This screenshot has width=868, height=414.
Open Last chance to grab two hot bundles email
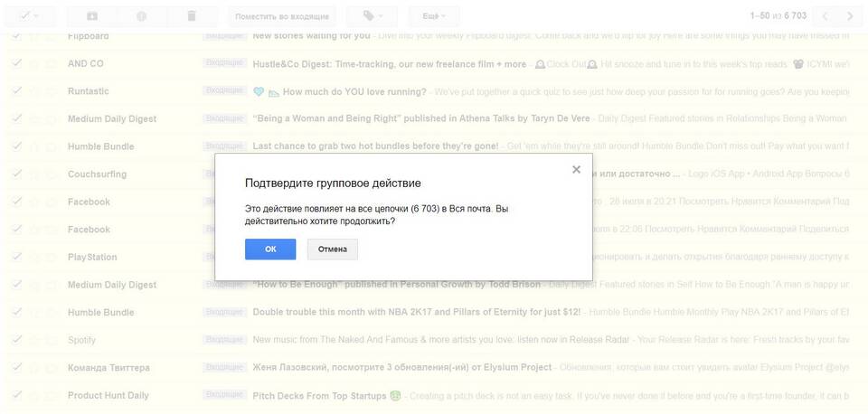point(375,146)
